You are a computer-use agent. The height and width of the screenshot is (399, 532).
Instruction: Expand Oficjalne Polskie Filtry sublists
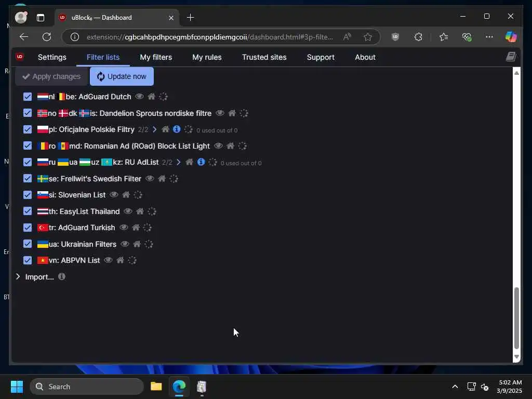pyautogui.click(x=154, y=129)
